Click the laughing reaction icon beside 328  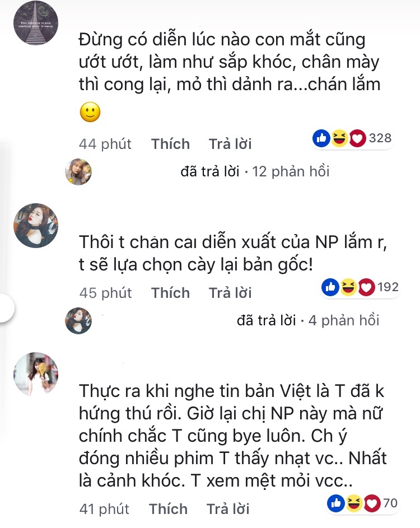click(339, 138)
